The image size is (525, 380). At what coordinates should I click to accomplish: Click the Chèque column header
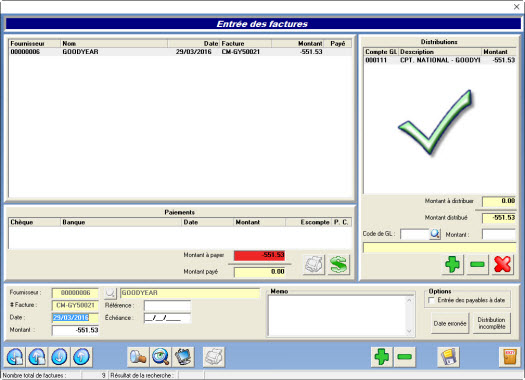pos(34,222)
